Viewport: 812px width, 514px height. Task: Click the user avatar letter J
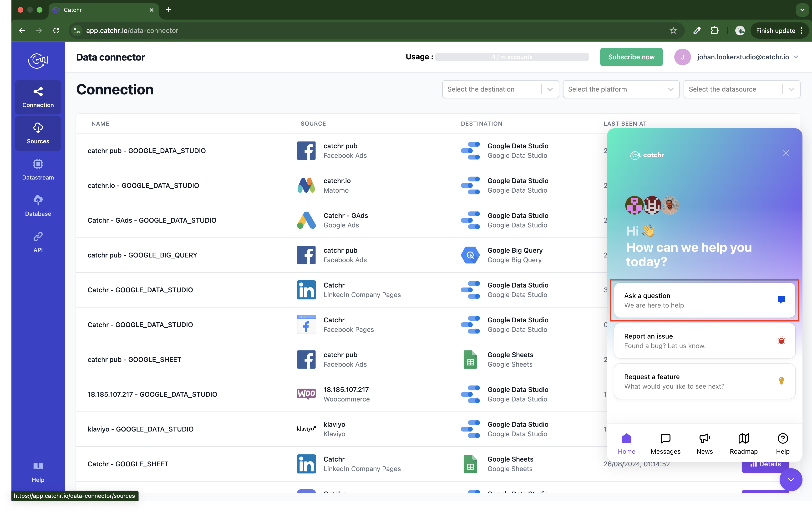click(x=682, y=57)
